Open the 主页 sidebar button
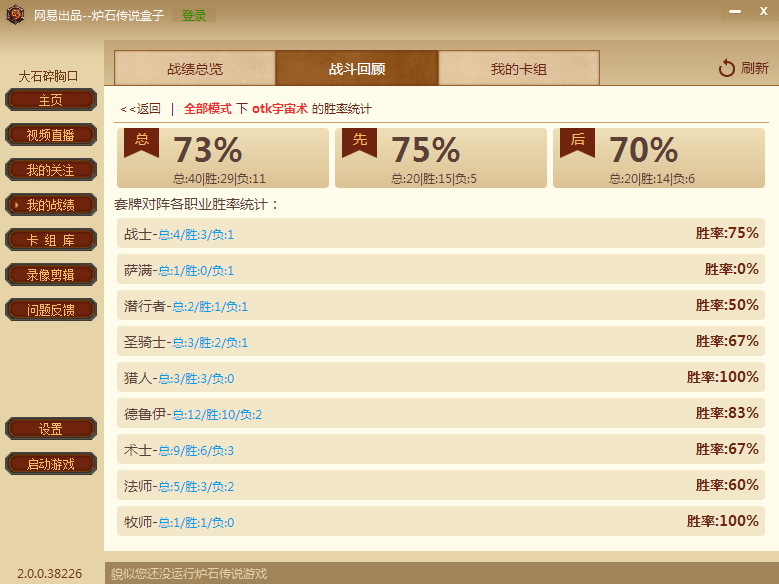 tap(51, 100)
